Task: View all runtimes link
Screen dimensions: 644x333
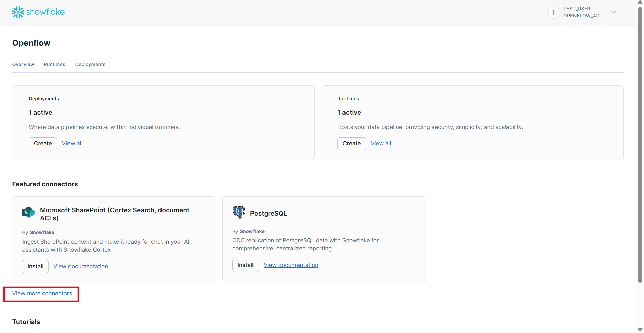Action: (x=381, y=143)
